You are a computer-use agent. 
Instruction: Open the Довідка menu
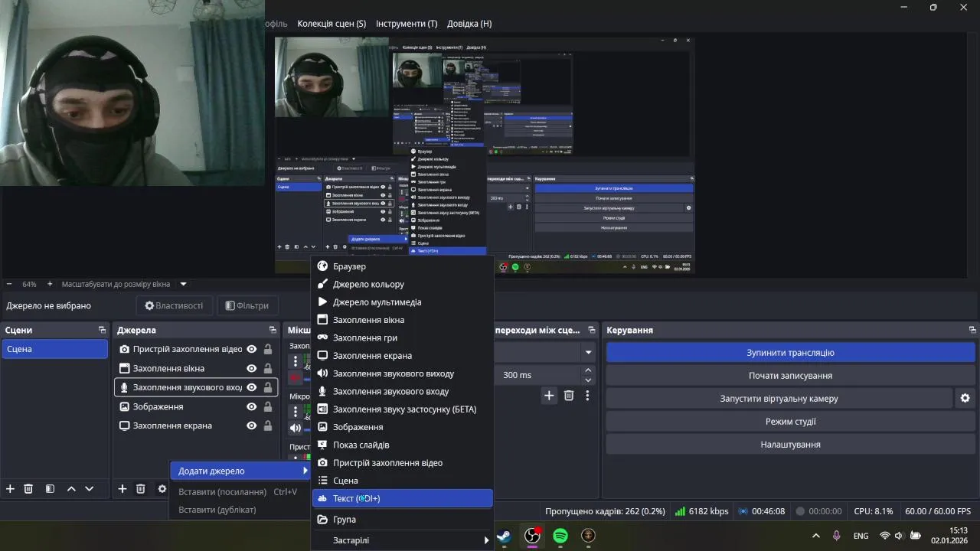(x=469, y=24)
